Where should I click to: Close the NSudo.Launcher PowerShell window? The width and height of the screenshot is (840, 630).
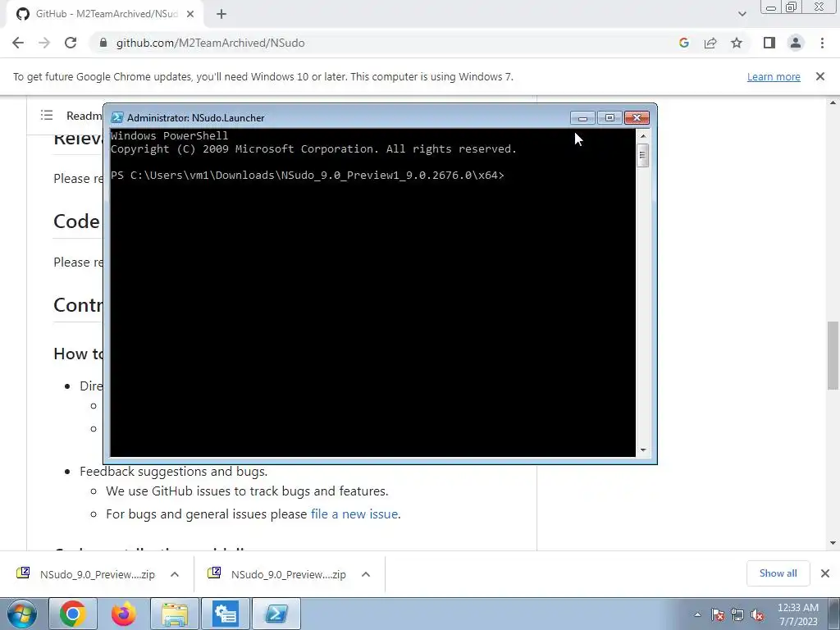coord(637,118)
